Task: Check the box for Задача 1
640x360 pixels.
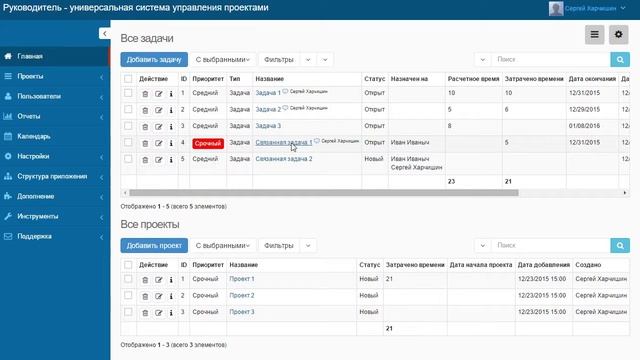Action: click(x=128, y=93)
